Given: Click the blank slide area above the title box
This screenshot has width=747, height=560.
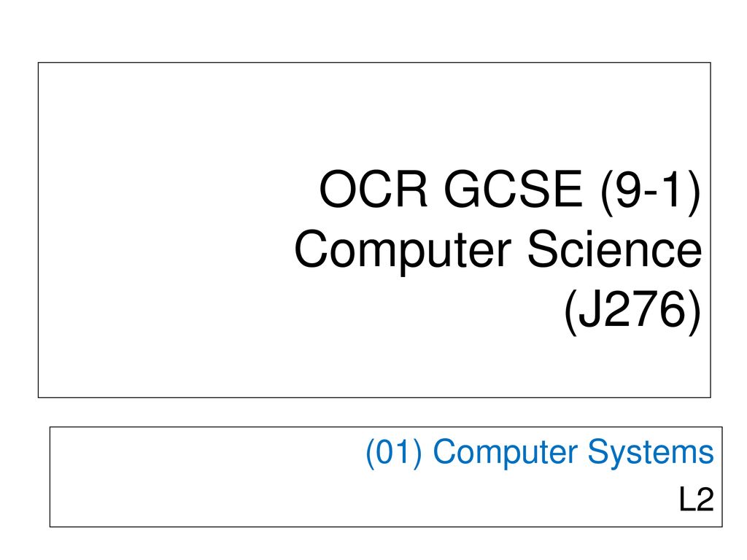Looking at the screenshot, I should pyautogui.click(x=373, y=31).
